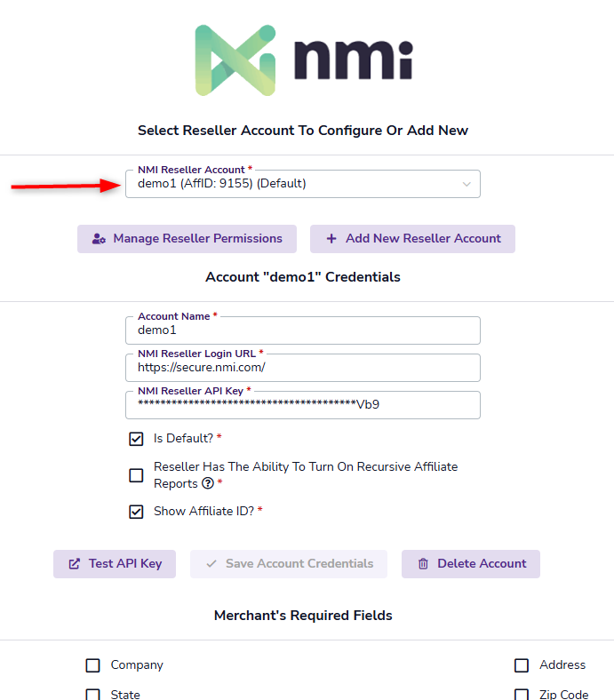Click the help question mark icon
Screen dimensions: 614x700
click(208, 484)
